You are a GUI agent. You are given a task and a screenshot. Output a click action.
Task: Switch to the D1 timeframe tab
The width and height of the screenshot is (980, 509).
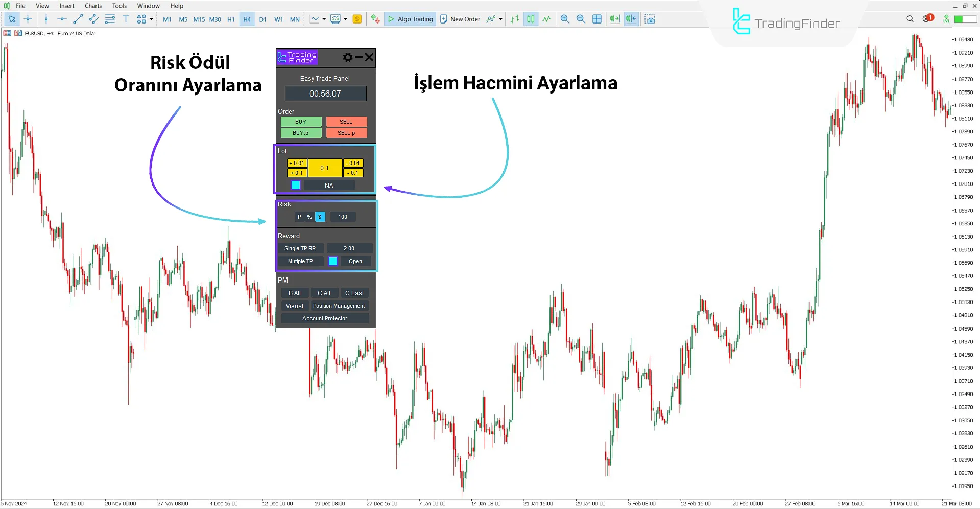click(x=262, y=19)
